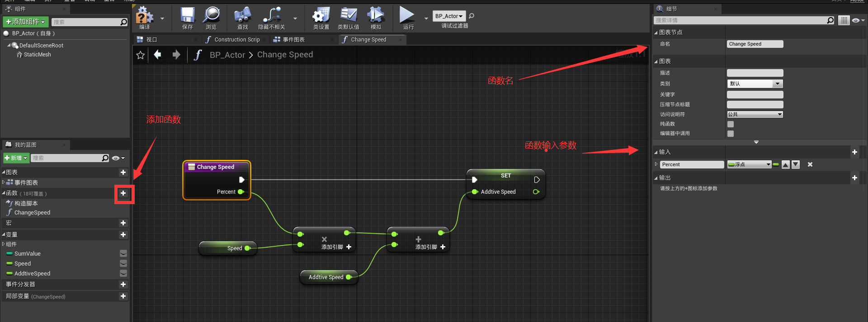Click Add pin on the multiply node
The image size is (868, 322).
[336, 247]
